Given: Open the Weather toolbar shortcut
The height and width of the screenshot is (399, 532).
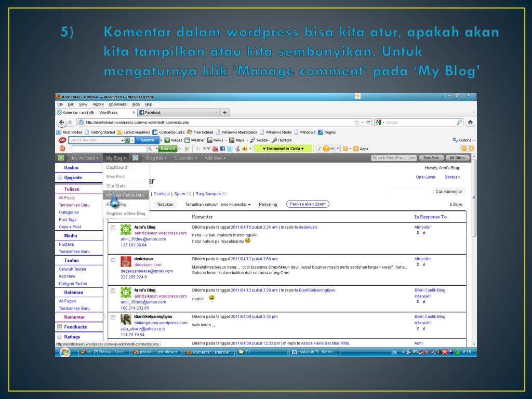Looking at the screenshot, I should 194,140.
